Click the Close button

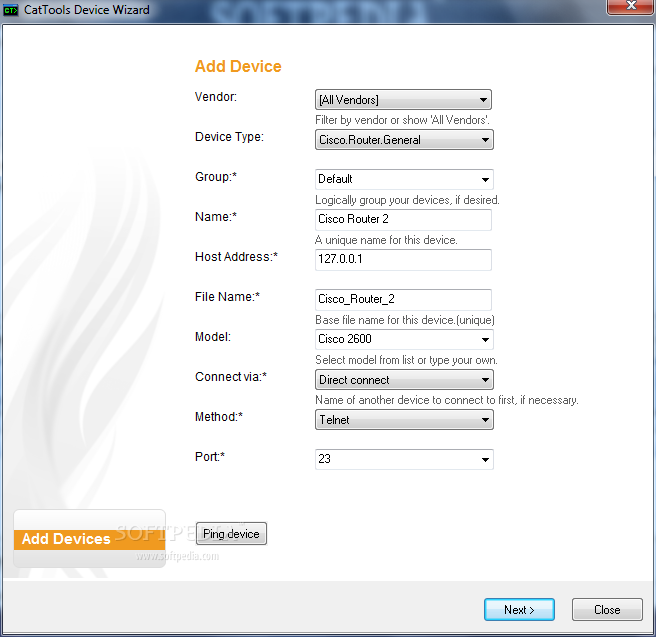point(607,609)
